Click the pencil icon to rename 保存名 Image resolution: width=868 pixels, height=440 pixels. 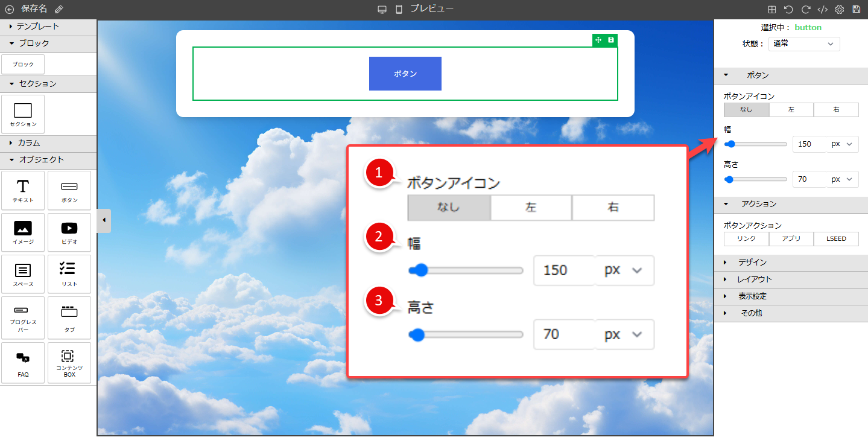pyautogui.click(x=59, y=9)
